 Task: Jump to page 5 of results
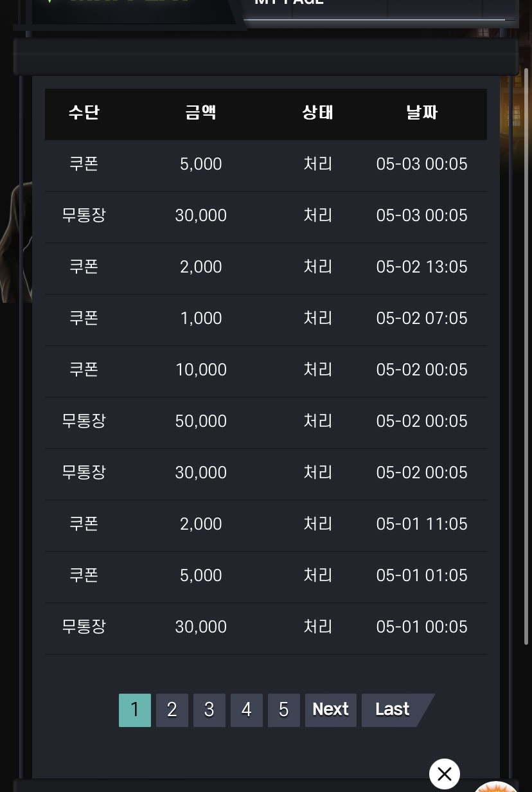point(284,710)
